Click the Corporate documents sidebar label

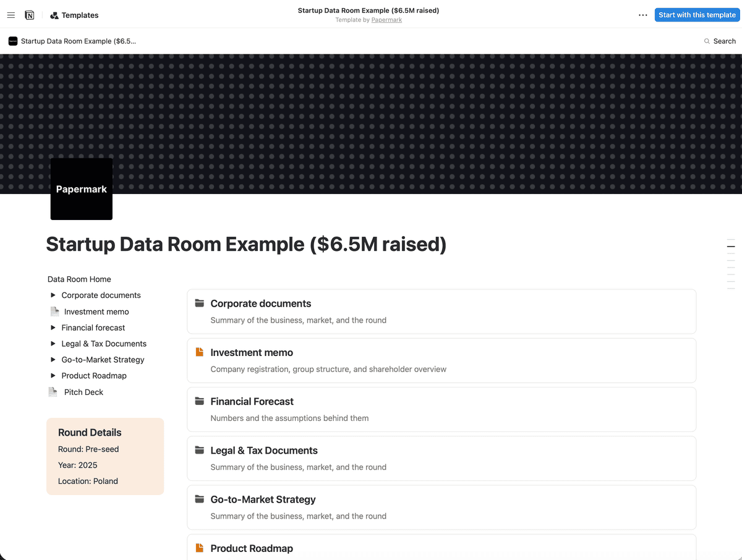click(101, 295)
